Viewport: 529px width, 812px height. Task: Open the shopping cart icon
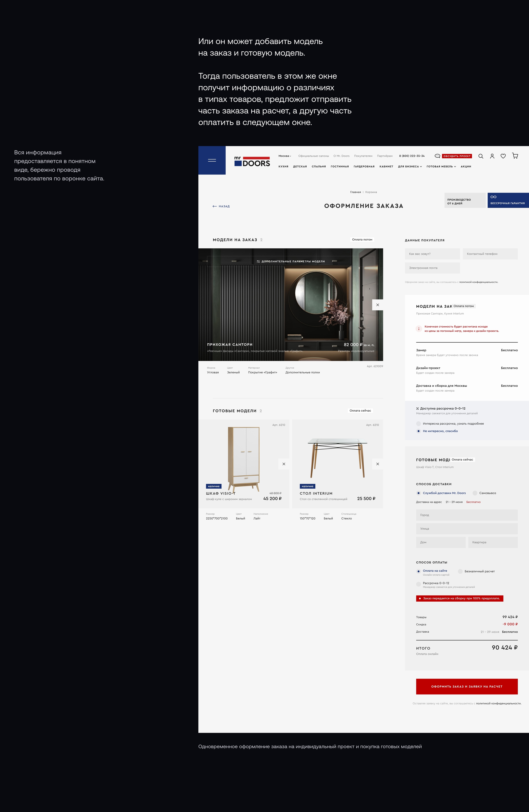point(515,156)
